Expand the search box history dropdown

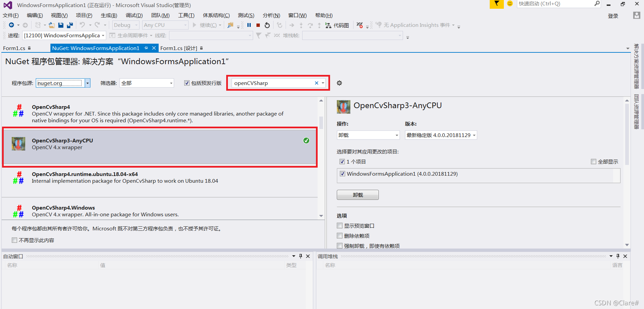(323, 83)
